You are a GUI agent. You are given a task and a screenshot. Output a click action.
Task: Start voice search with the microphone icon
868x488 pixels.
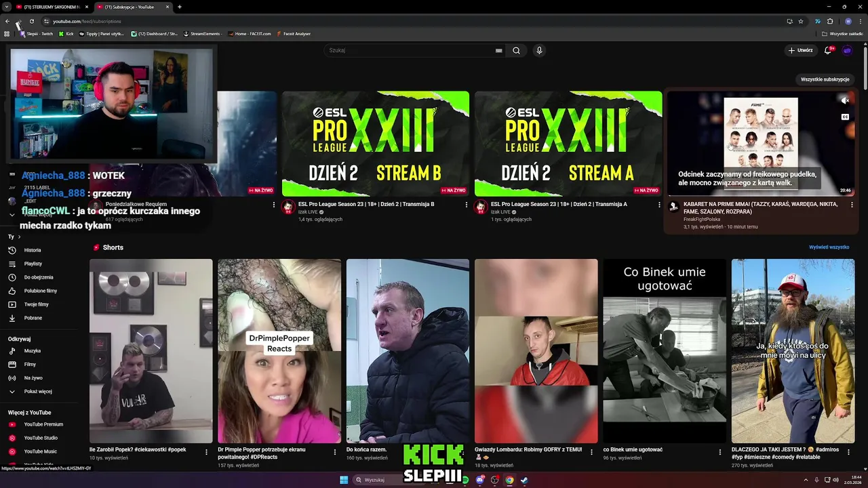(539, 50)
